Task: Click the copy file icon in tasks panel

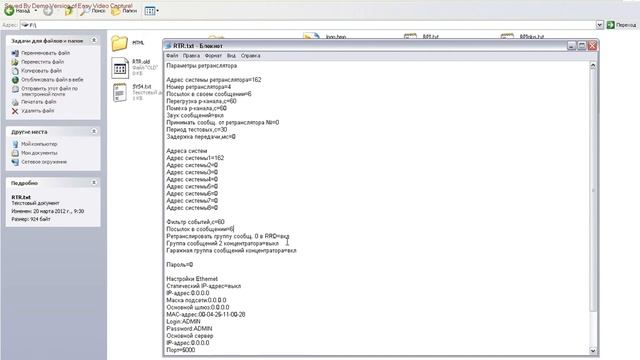Action: 15,71
